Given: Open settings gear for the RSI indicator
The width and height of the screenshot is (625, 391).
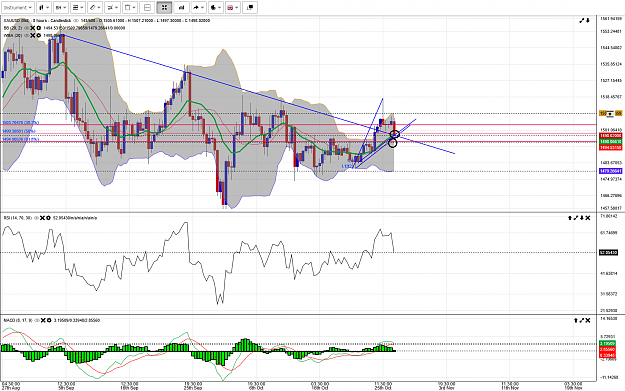Looking at the screenshot, I should pyautogui.click(x=48, y=218).
